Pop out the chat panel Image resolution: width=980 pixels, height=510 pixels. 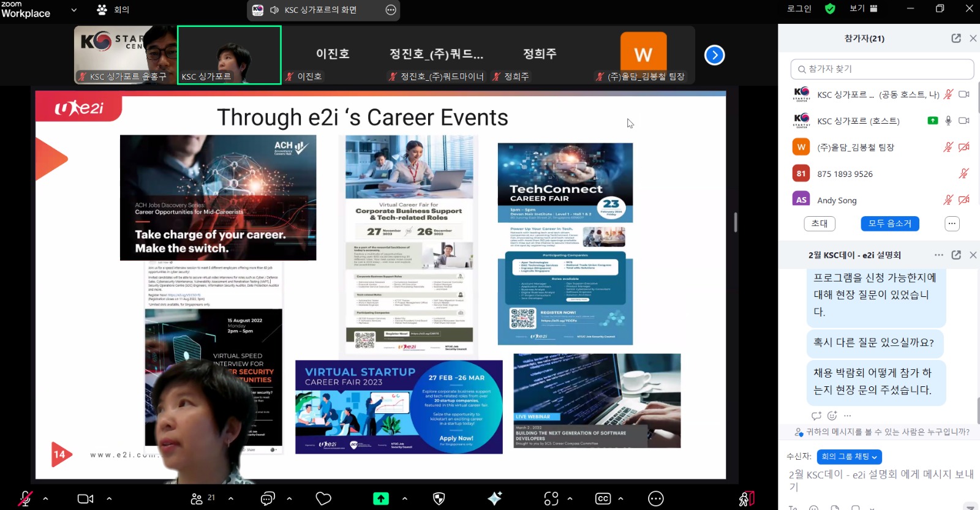pos(956,255)
